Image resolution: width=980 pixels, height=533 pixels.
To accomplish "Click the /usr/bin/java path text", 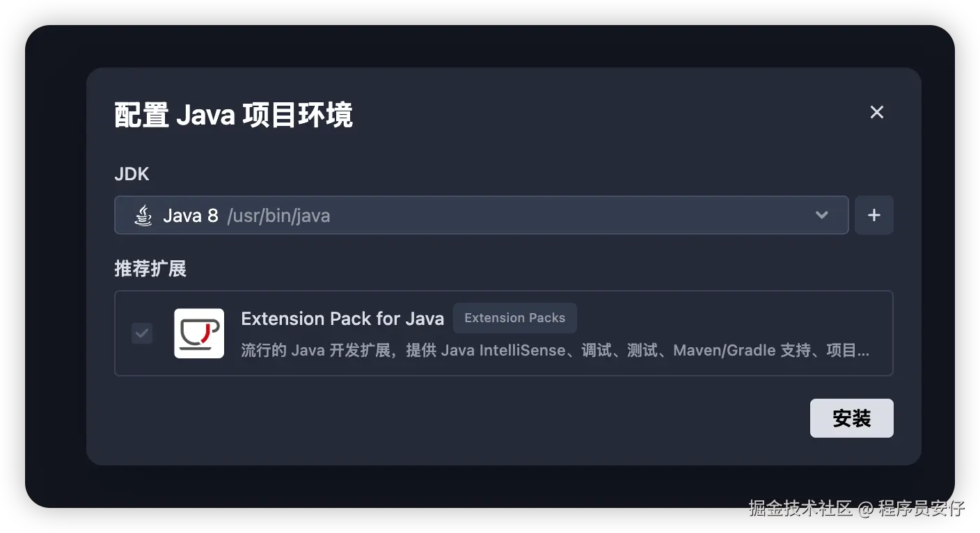I will (x=278, y=216).
